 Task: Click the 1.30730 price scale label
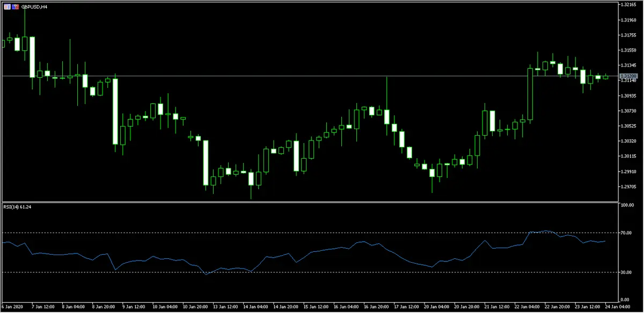[x=627, y=111]
